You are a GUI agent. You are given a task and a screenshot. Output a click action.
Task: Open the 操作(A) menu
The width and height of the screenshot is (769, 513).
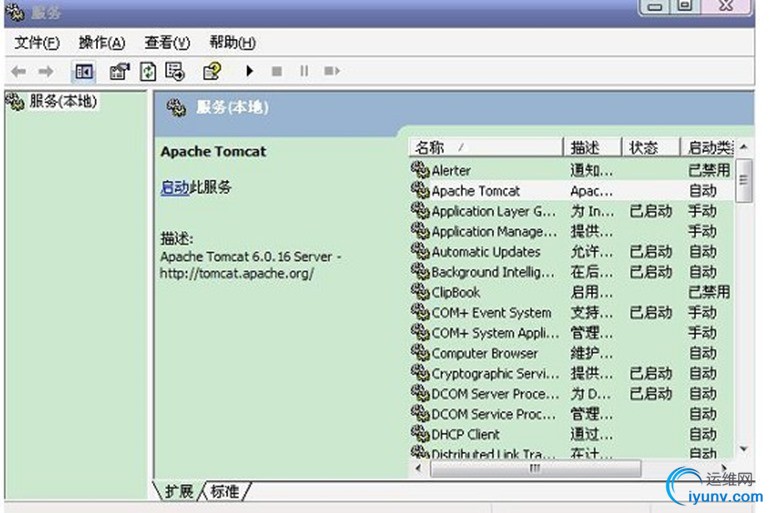coord(102,43)
